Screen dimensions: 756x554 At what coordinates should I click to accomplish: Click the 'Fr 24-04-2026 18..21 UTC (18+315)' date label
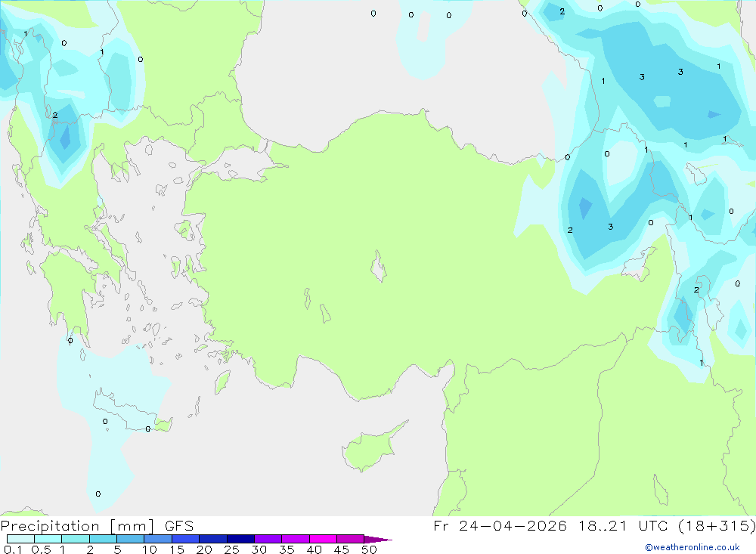(x=594, y=526)
